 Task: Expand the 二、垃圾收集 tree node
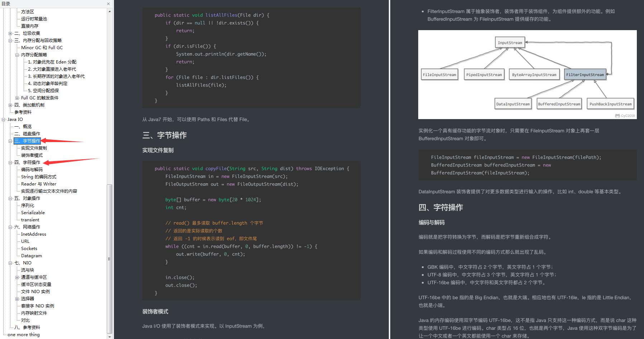tap(10, 33)
